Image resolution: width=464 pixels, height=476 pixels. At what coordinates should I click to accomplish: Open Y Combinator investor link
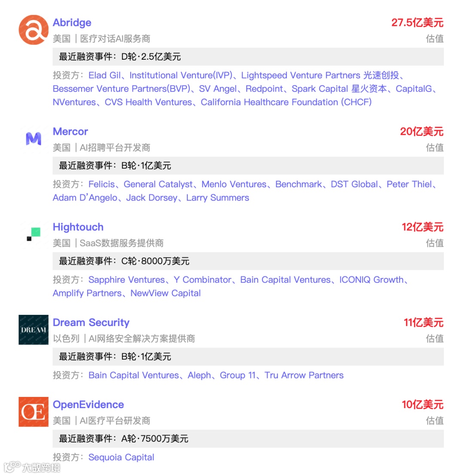point(202,280)
